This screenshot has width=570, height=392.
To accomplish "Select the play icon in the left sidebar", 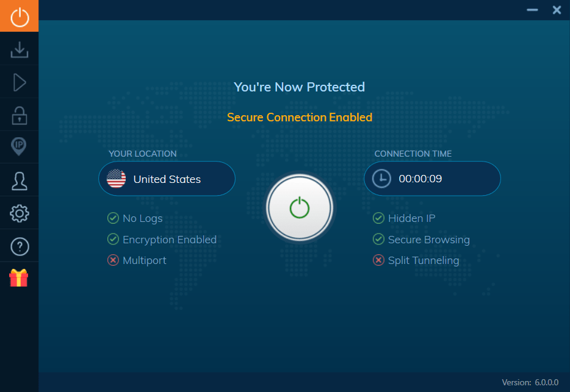I will 19,82.
